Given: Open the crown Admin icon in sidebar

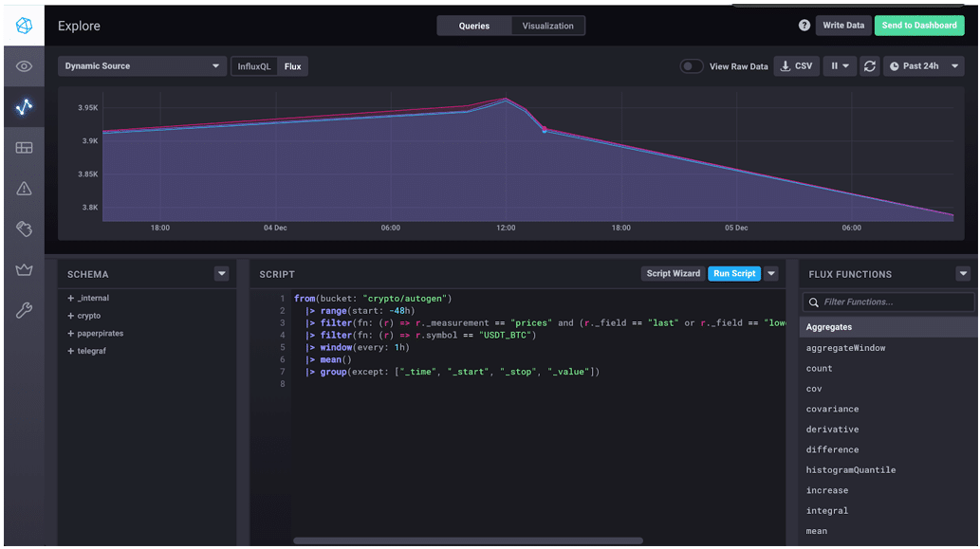Looking at the screenshot, I should point(24,270).
